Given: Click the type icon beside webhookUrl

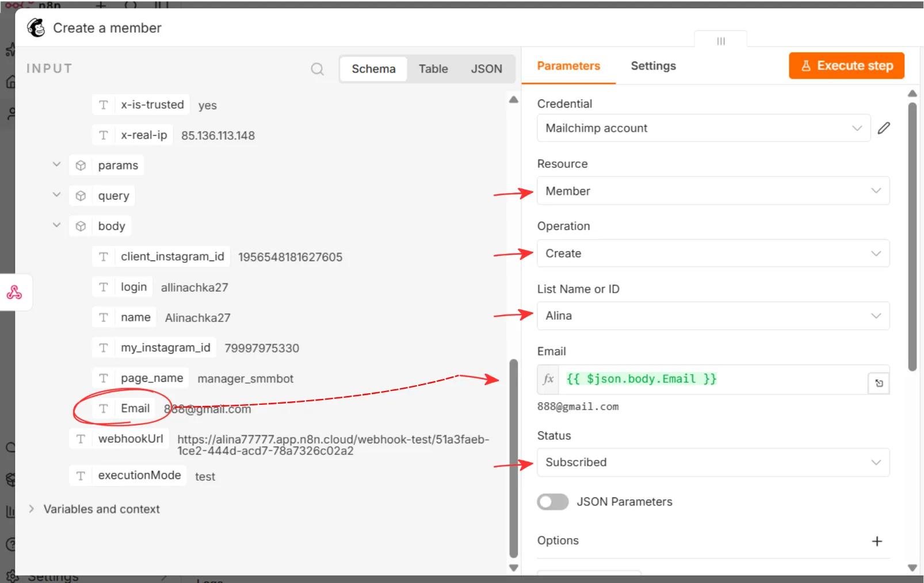Looking at the screenshot, I should (x=81, y=439).
